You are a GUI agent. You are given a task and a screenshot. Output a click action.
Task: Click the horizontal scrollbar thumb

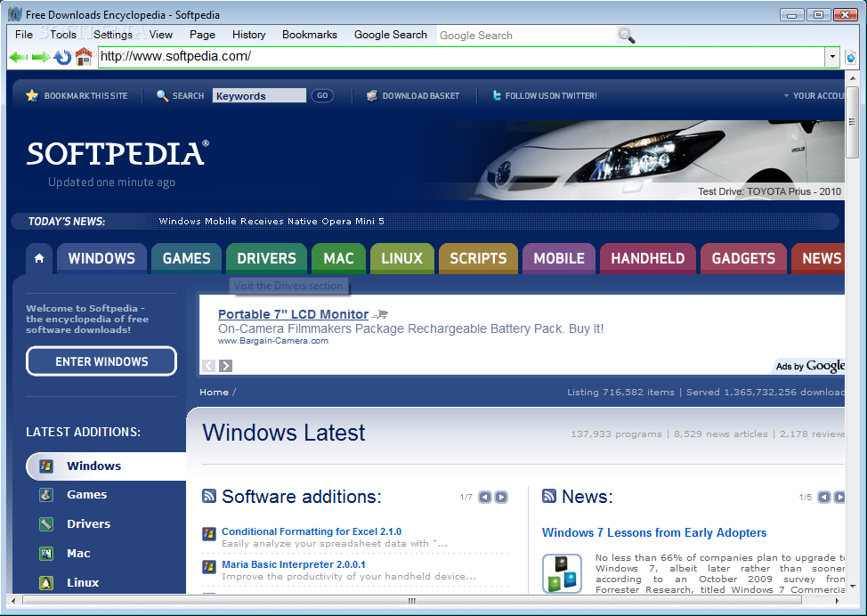click(x=411, y=601)
